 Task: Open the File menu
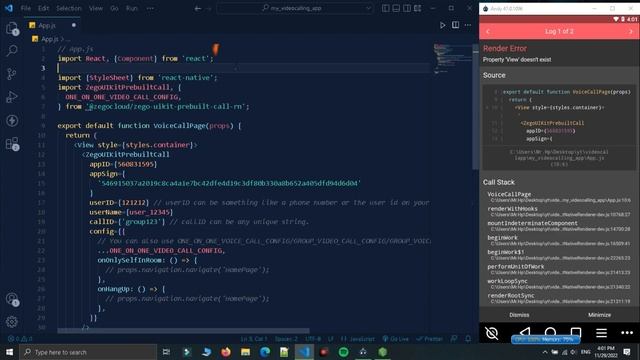pyautogui.click(x=25, y=8)
